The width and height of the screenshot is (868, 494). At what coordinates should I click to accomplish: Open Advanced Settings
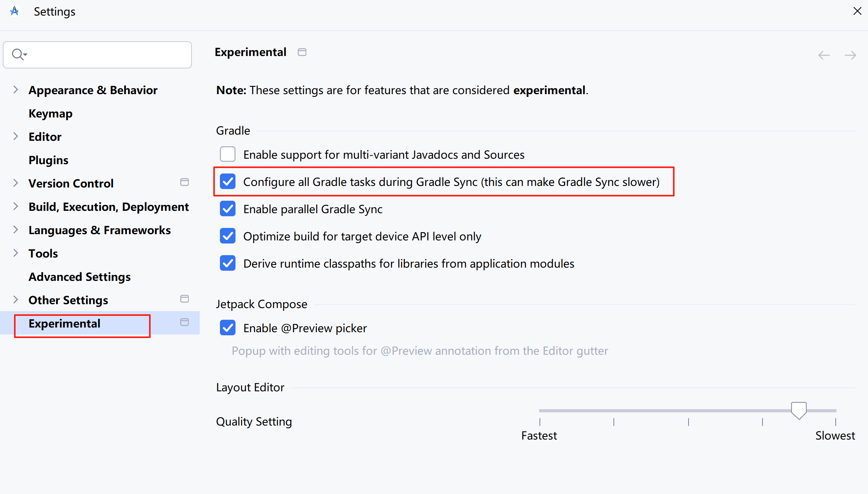click(x=79, y=277)
